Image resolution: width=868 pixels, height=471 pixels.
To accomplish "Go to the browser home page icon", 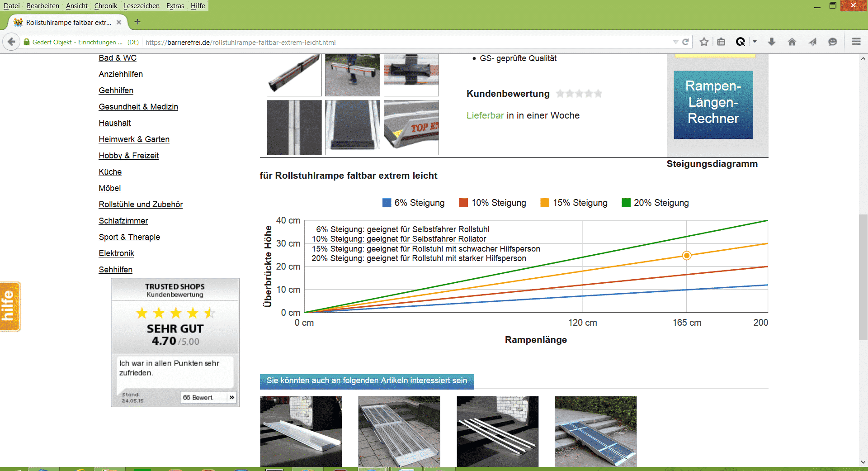I will pos(792,42).
